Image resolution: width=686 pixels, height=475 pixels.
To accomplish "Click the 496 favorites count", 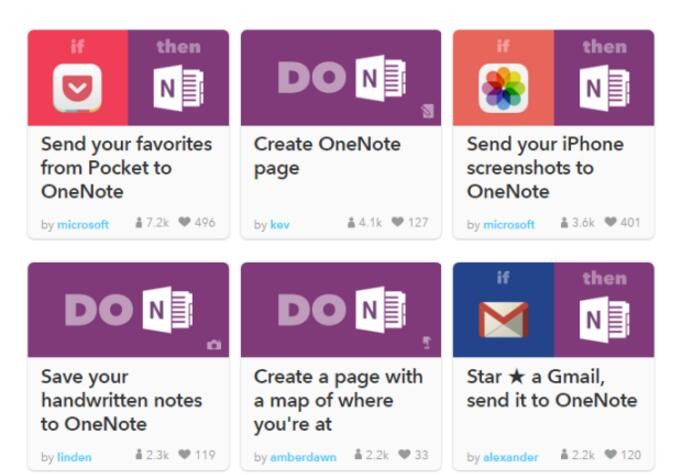I will pos(205,222).
